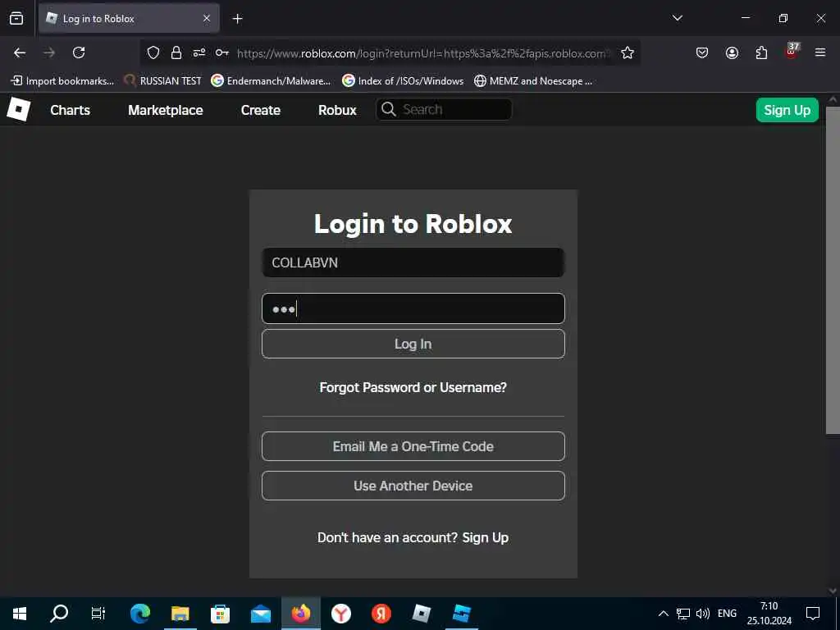Click the green Sign Up button
840x630 pixels.
[787, 110]
